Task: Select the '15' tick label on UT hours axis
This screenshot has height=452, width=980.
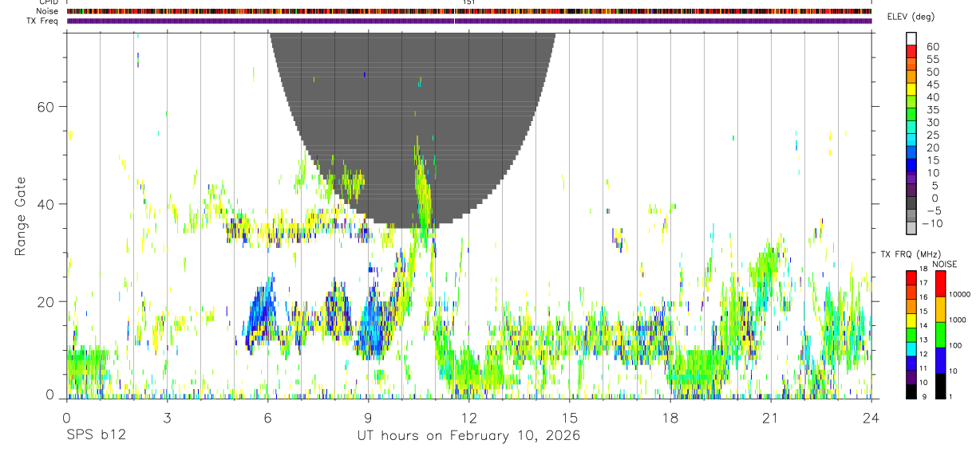Action: coord(569,417)
